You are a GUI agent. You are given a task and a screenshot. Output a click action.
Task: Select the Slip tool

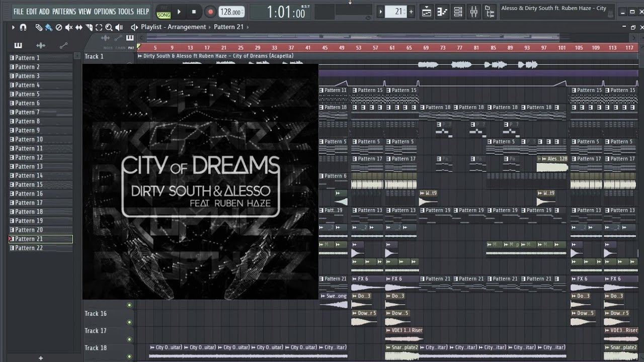(79, 27)
